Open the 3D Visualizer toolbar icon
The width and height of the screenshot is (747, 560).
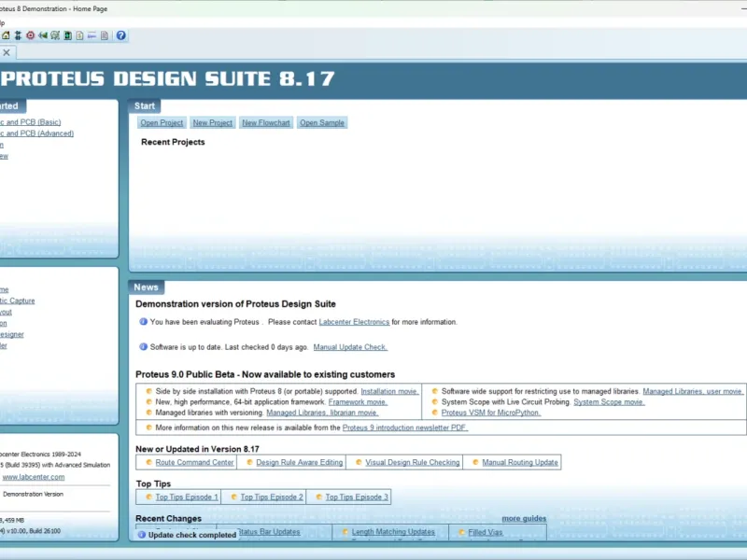(43, 35)
